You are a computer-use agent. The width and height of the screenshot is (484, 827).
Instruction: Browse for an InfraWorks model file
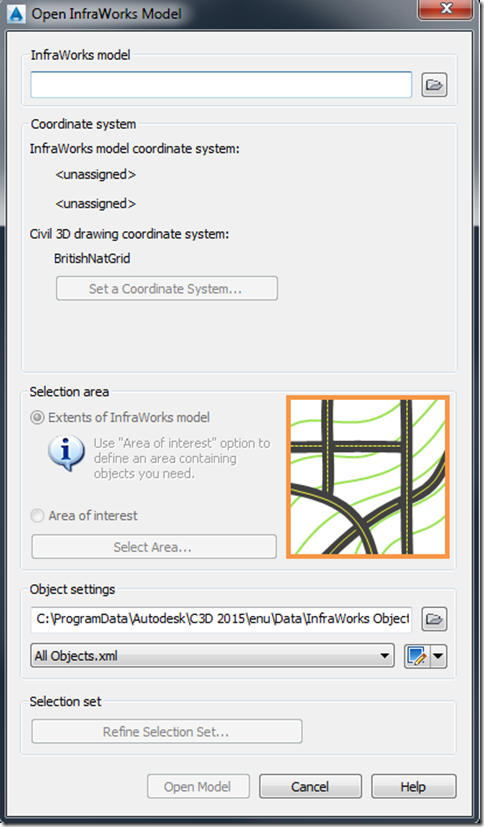coord(434,84)
